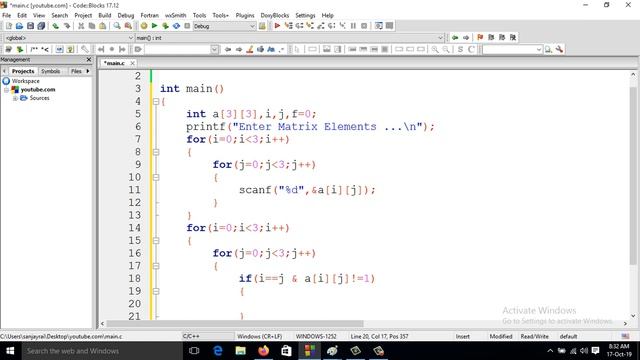Click the Open file icon
This screenshot has width=640, height=360.
coord(19,26)
